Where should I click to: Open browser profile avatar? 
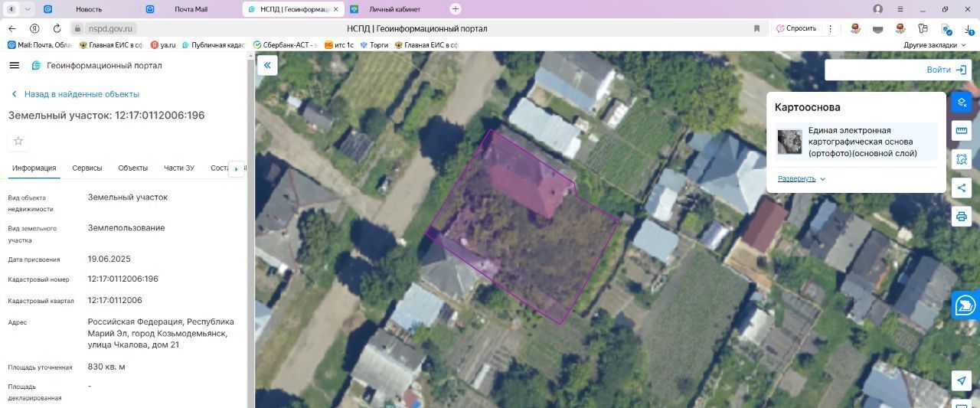tap(878, 9)
